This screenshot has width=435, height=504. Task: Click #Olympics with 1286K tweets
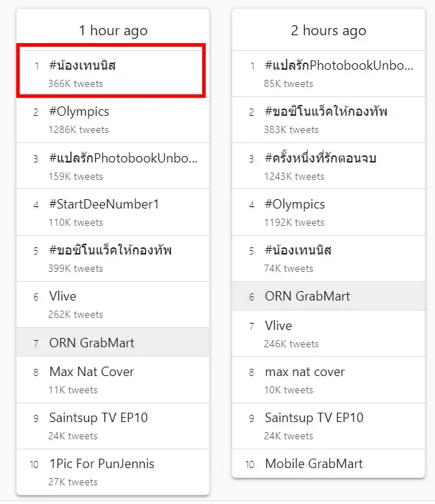pyautogui.click(x=79, y=112)
